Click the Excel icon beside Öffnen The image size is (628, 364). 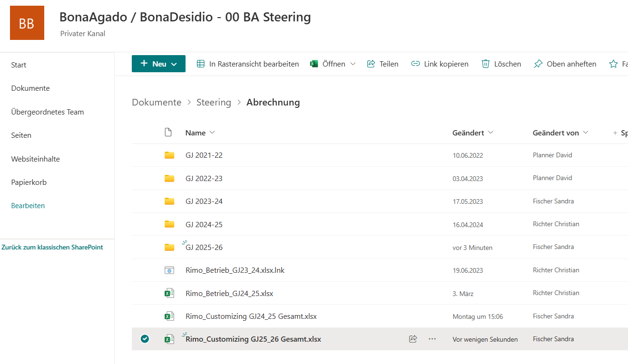click(314, 64)
